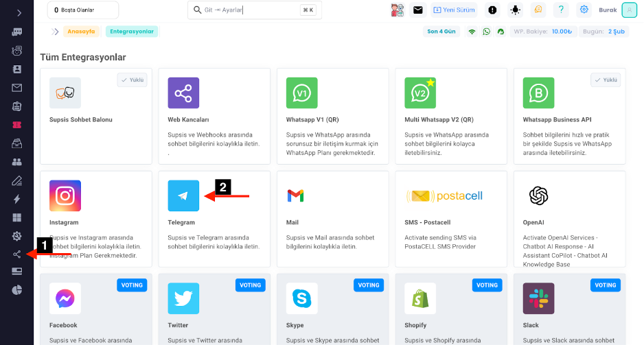
Task: Open the Mail Gmail integration icon
Action: (296, 195)
